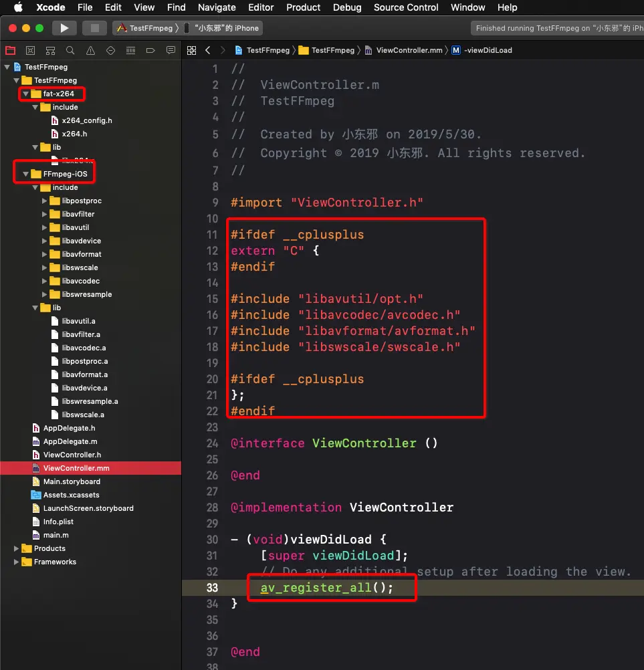Screen dimensions: 644x670
Task: Expand the libswscale folder
Action: click(x=44, y=267)
